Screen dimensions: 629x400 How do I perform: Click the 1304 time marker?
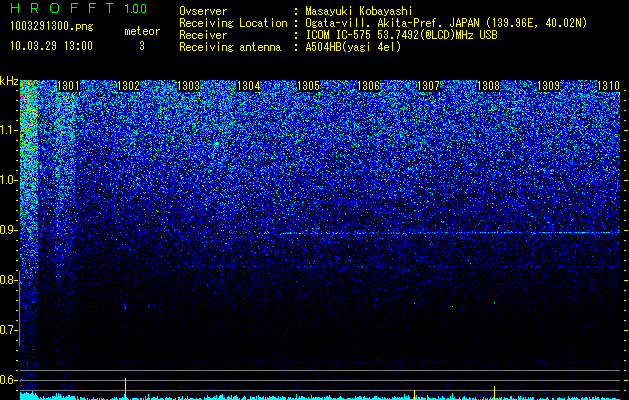tap(248, 86)
